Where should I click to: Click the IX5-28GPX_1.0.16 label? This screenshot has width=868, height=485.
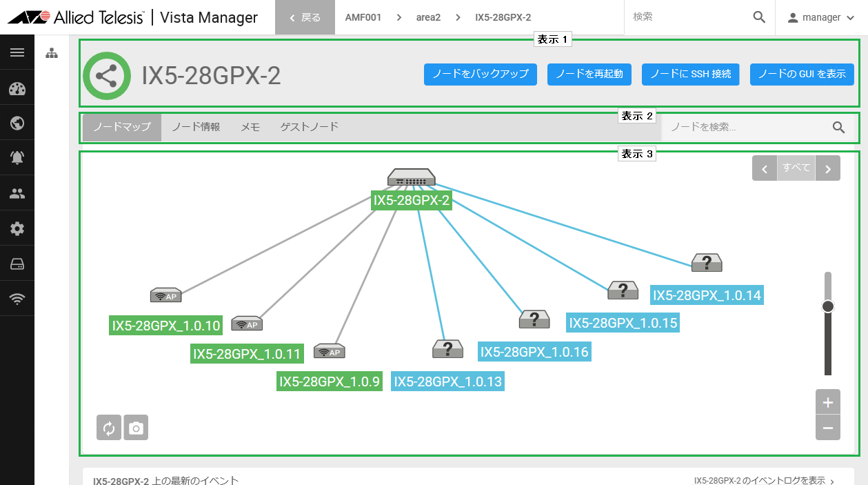pyautogui.click(x=534, y=352)
